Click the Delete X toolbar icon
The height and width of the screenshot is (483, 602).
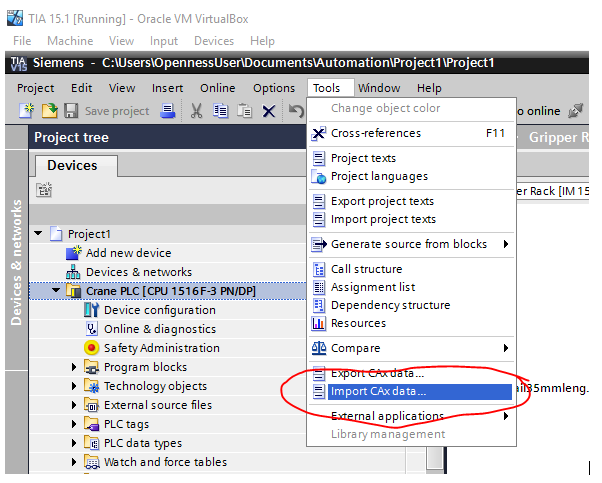[x=268, y=111]
